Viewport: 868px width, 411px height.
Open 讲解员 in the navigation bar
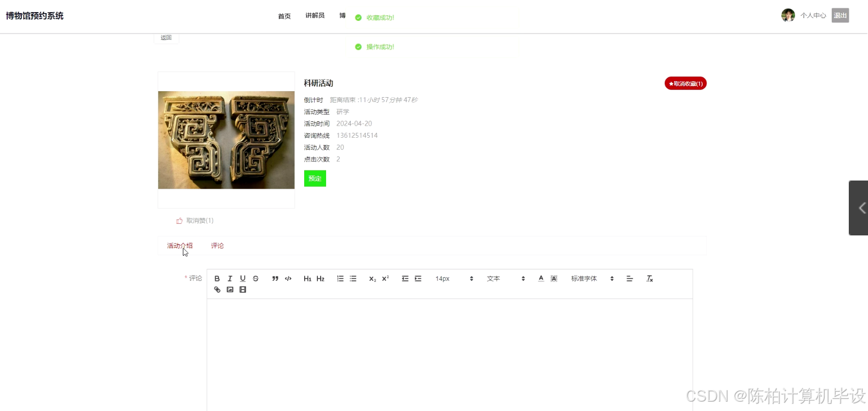coord(315,16)
